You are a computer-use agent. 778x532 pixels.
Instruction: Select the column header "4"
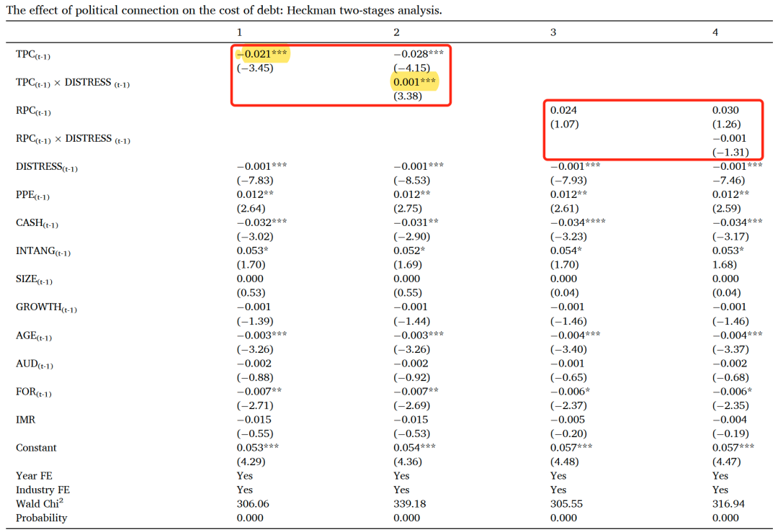(715, 32)
